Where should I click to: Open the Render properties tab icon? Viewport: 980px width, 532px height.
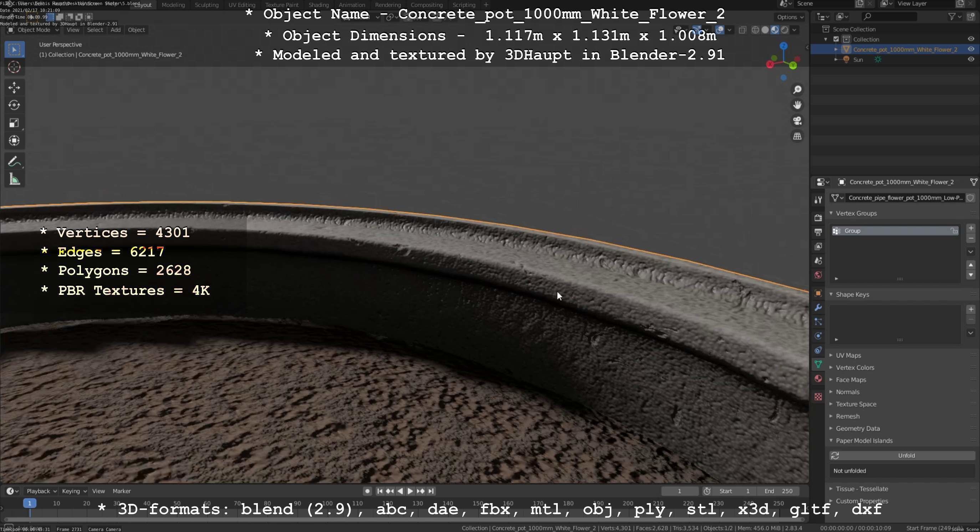pyautogui.click(x=818, y=218)
